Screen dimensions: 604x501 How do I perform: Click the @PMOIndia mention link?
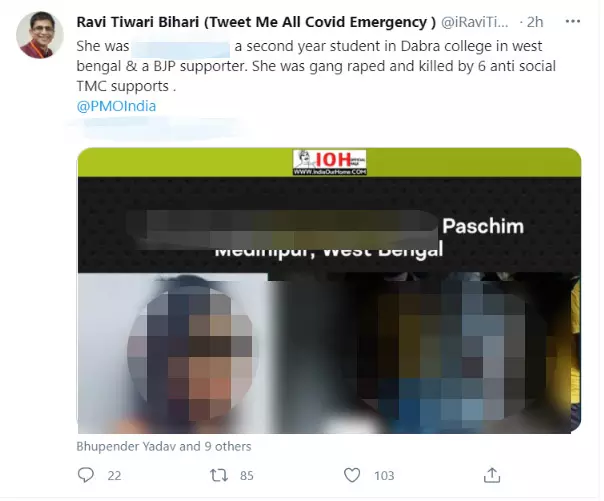[116, 106]
